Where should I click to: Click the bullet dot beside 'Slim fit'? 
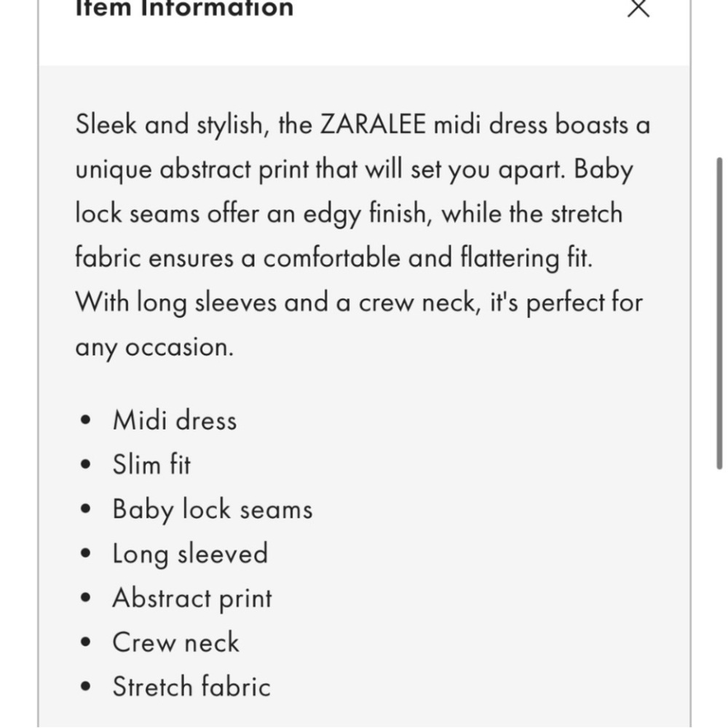pyautogui.click(x=85, y=464)
